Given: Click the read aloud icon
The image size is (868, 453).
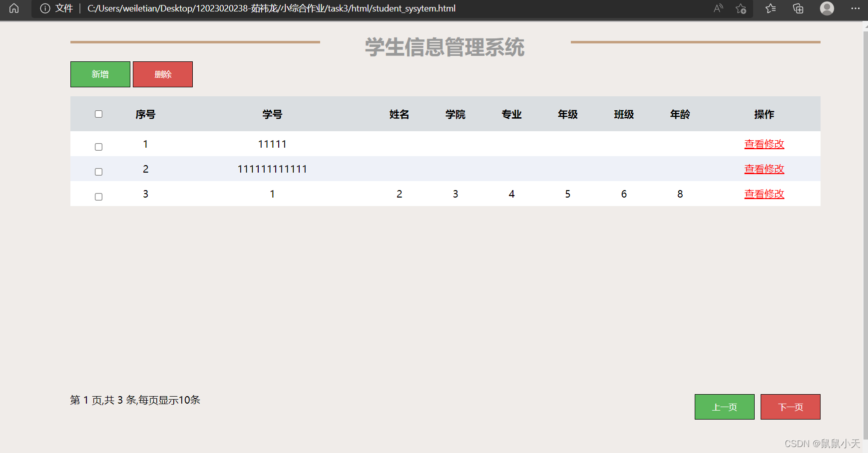Looking at the screenshot, I should [x=718, y=8].
